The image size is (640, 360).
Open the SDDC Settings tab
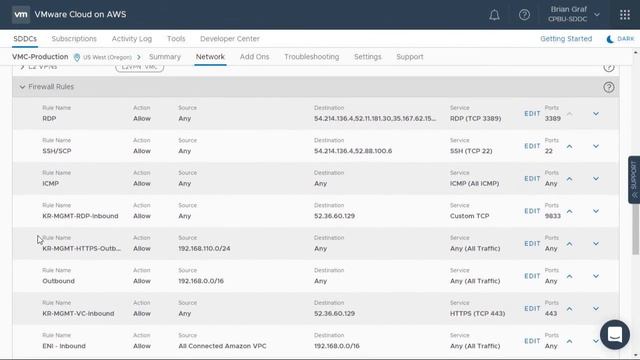coord(368,57)
